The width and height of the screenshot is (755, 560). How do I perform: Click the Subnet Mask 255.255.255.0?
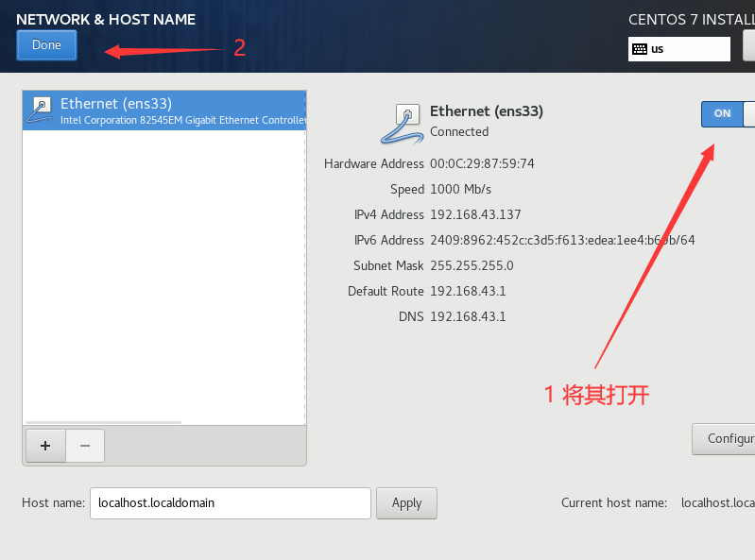click(472, 265)
